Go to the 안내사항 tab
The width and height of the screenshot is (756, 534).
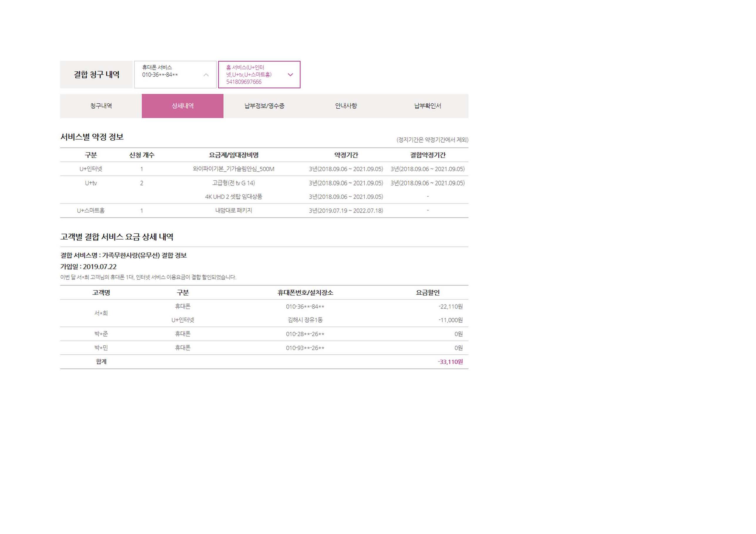pyautogui.click(x=346, y=106)
